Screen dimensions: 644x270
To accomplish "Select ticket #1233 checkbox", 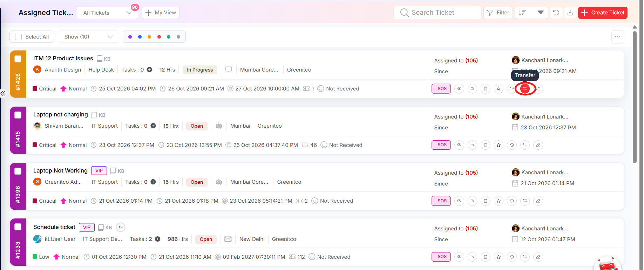I will 18,227.
